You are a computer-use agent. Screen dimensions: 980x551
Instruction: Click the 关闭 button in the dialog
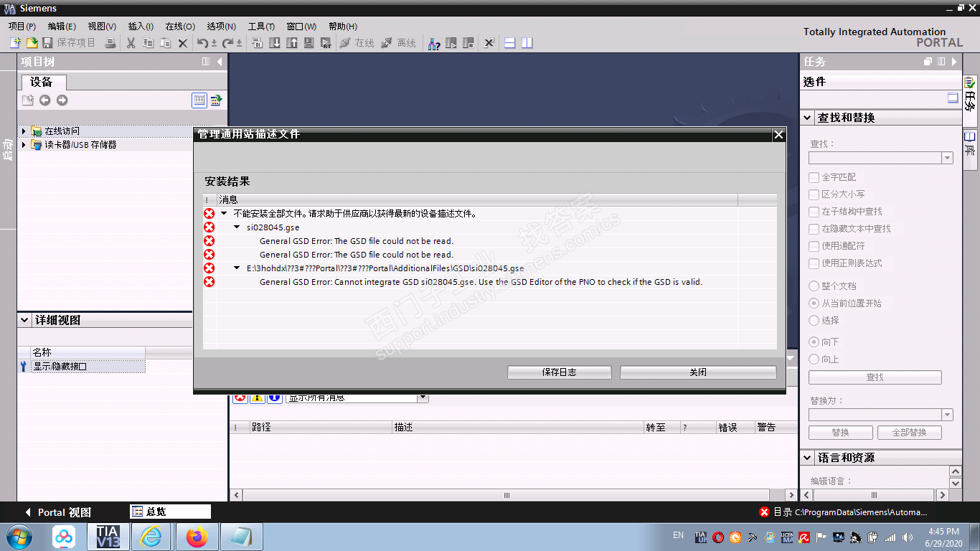(698, 372)
